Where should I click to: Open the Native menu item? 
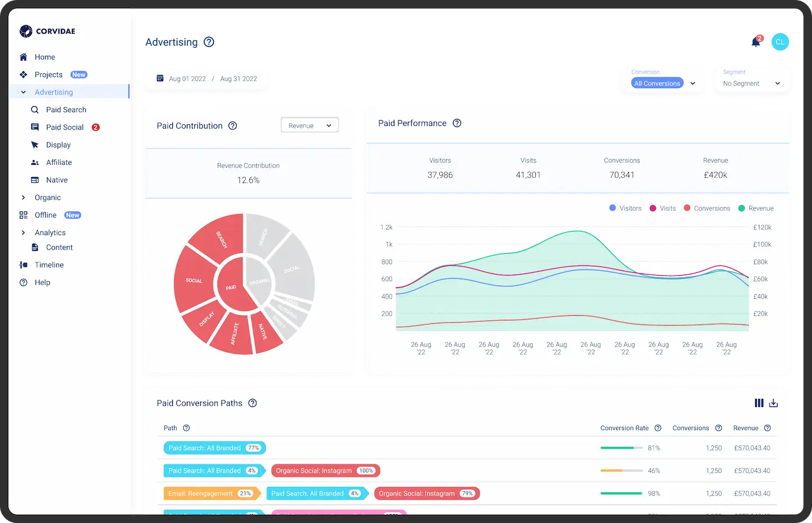(x=57, y=180)
